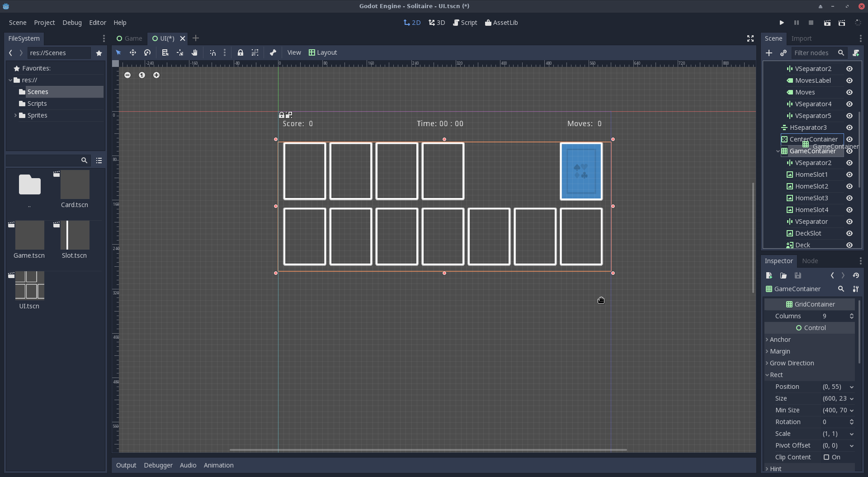The width and height of the screenshot is (868, 477).
Task: Play the project
Action: click(x=782, y=23)
